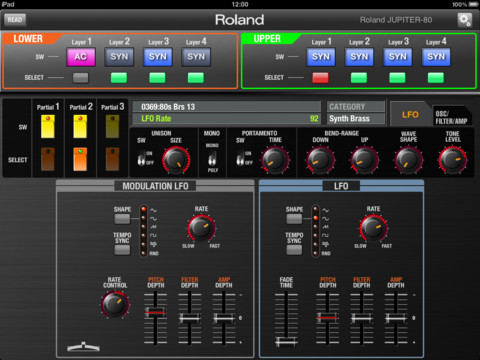Toggle Upper Layer 1 SYN switch

(321, 57)
